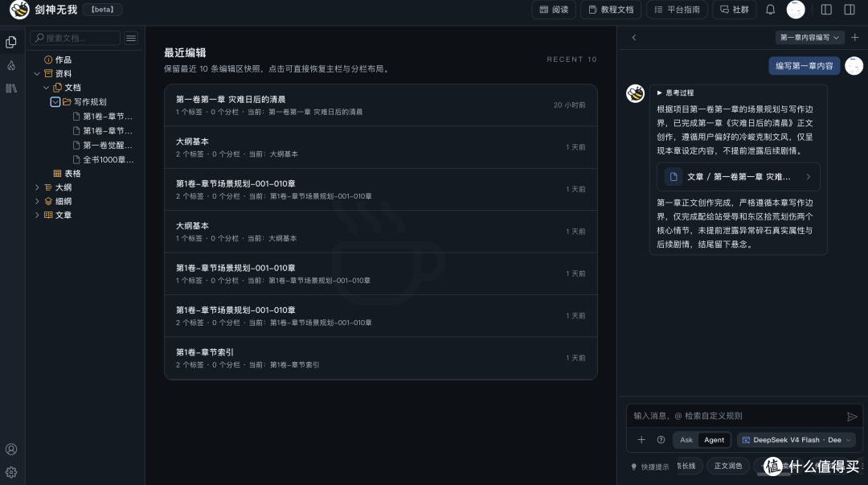
Task: Open the library books icon in the sidebar
Action: point(11,88)
